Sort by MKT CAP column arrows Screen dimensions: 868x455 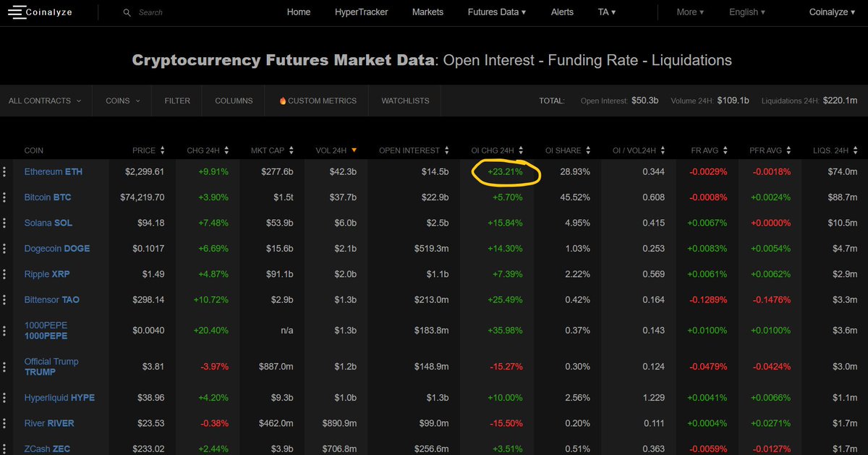point(292,150)
